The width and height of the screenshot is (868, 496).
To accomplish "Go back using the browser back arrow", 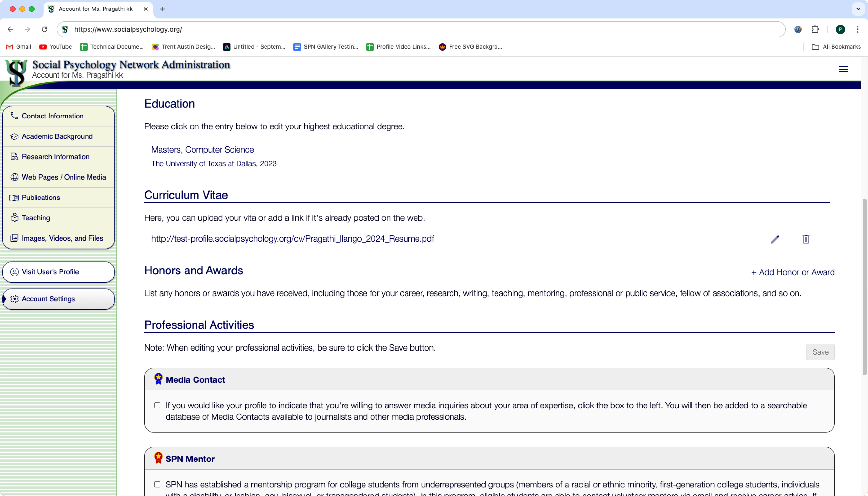I will (x=11, y=29).
